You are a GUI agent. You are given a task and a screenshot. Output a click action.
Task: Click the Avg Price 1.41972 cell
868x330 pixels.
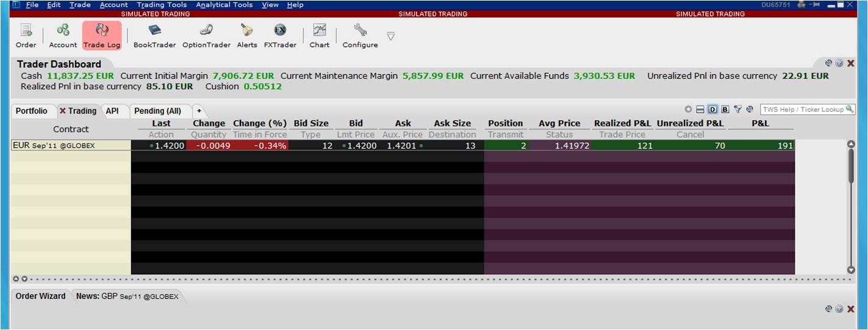point(559,146)
